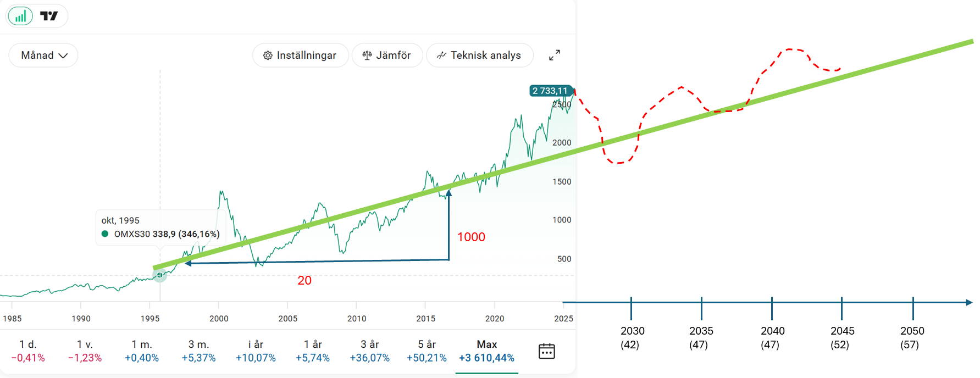Open Inställningar chart settings

click(300, 55)
